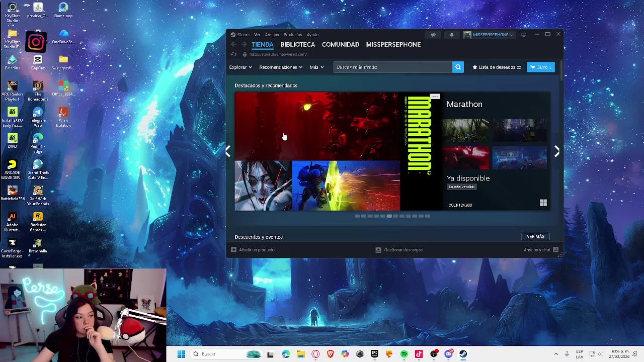
Task: Open MISSPERSEPHONE account dropdown
Action: tap(489, 35)
